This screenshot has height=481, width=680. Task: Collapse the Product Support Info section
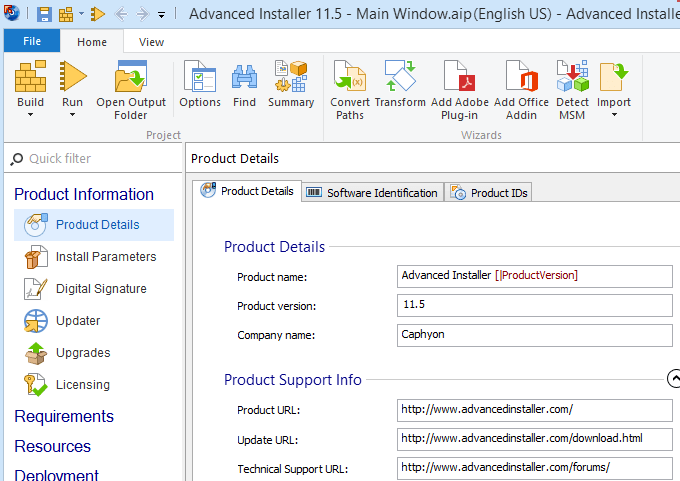coord(673,379)
